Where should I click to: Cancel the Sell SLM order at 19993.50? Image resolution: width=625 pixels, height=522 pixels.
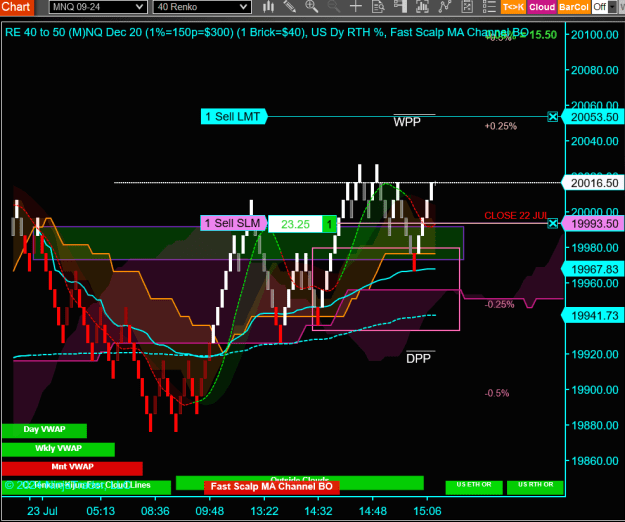point(552,224)
